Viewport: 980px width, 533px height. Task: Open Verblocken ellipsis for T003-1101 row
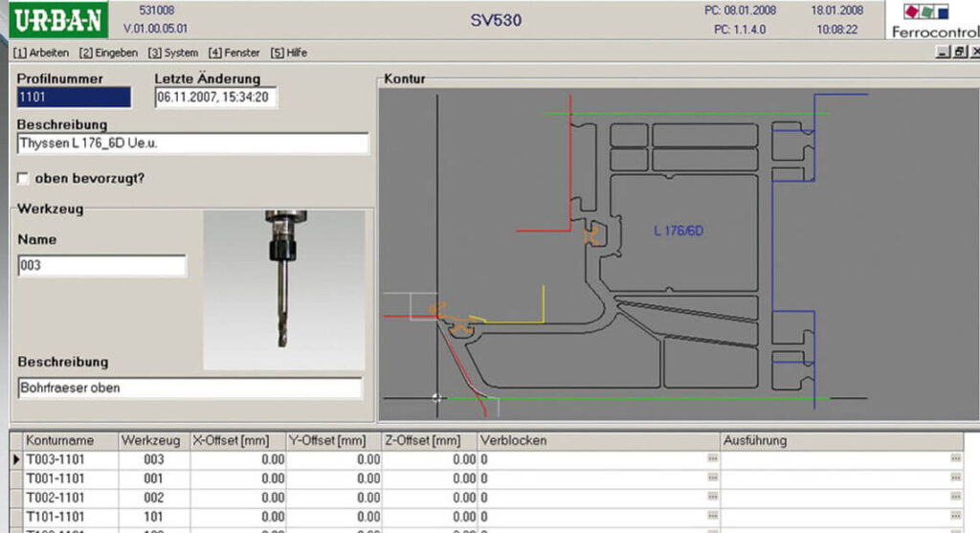[712, 458]
